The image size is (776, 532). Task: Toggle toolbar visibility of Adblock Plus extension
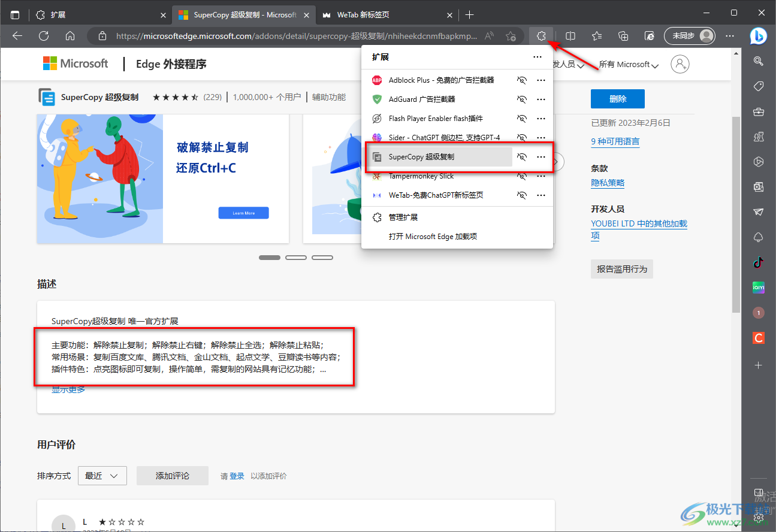pyautogui.click(x=522, y=80)
